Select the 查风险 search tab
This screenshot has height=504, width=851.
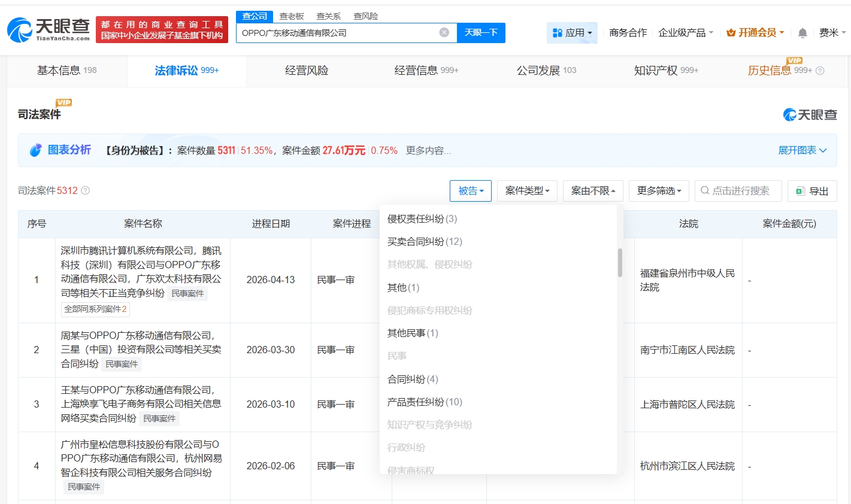click(x=366, y=16)
